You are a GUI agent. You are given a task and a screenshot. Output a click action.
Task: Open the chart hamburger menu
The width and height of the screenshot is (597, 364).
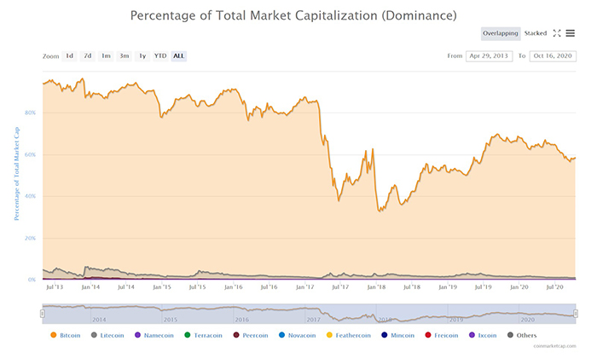coord(571,33)
